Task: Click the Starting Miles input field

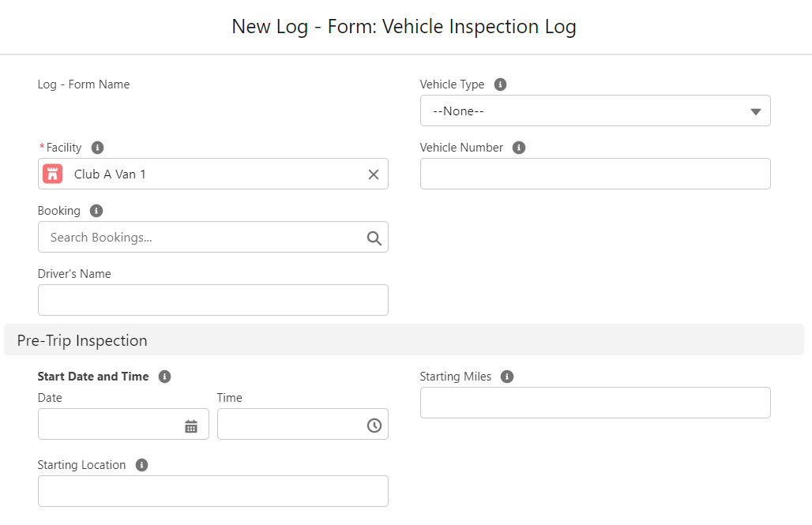Action: (x=595, y=403)
